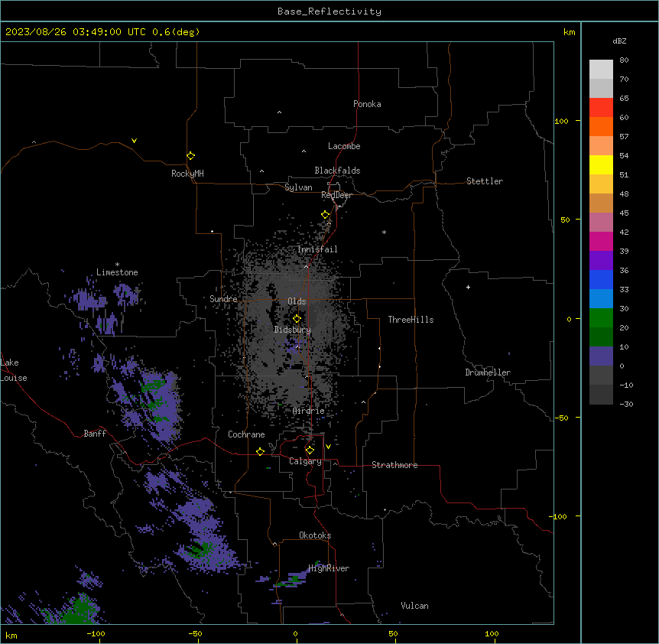Screen dimensions: 659x644
Task: Click the white asterisk marker east of Innisfail
Action: [x=384, y=232]
